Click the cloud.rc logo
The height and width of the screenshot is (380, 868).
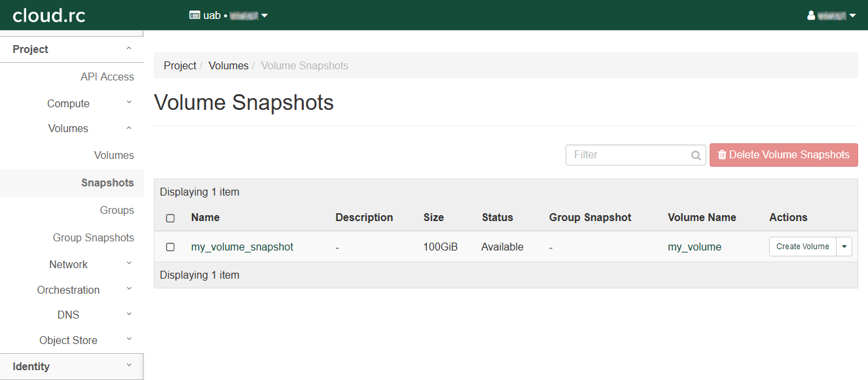pyautogui.click(x=49, y=15)
